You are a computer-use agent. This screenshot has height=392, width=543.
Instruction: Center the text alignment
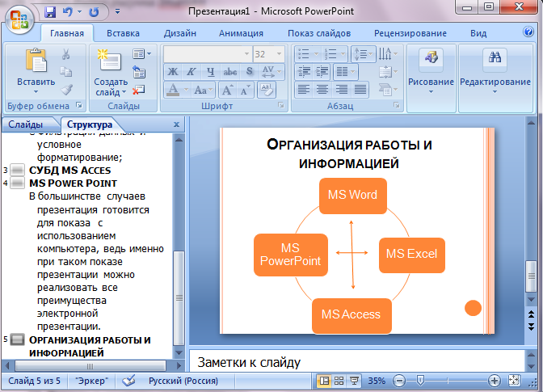tap(322, 90)
